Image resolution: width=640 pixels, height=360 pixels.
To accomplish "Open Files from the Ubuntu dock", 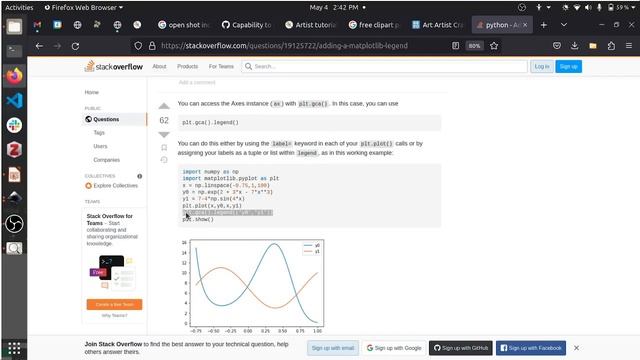I will tap(14, 27).
